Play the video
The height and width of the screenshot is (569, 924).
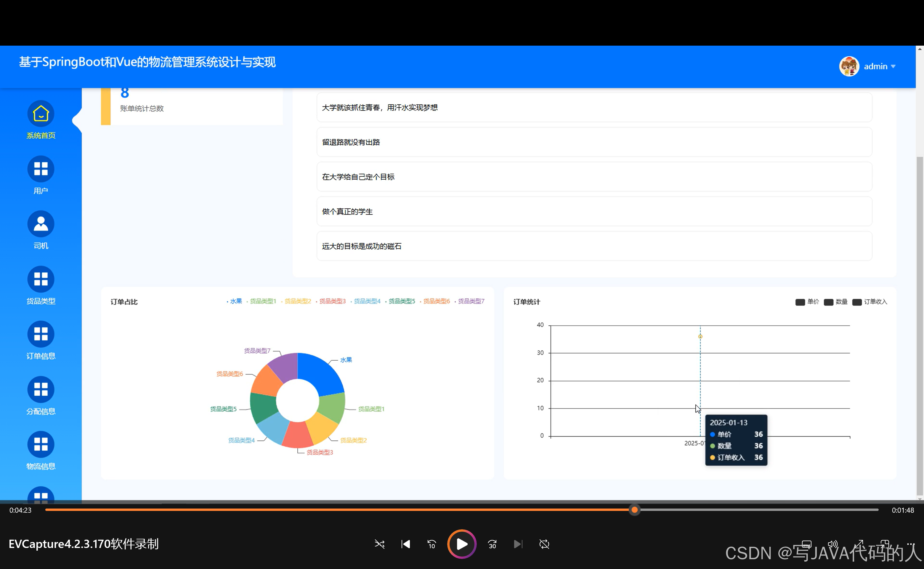click(x=462, y=544)
